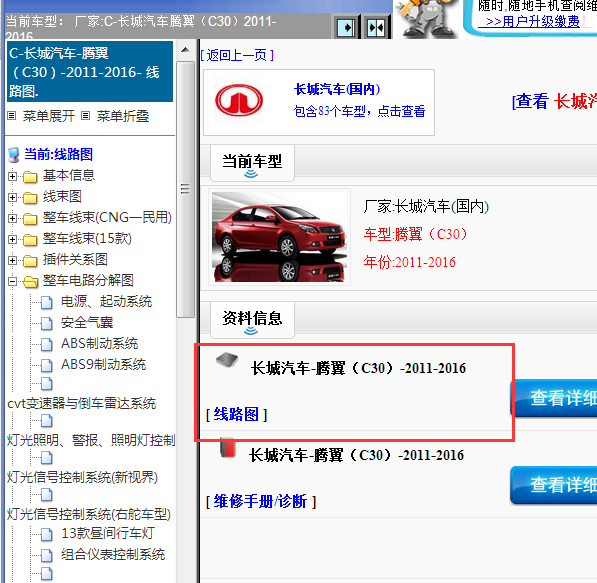The image size is (597, 583).
Task: Expand the 整车线束(CNG—民用) node
Action: pyautogui.click(x=12, y=218)
